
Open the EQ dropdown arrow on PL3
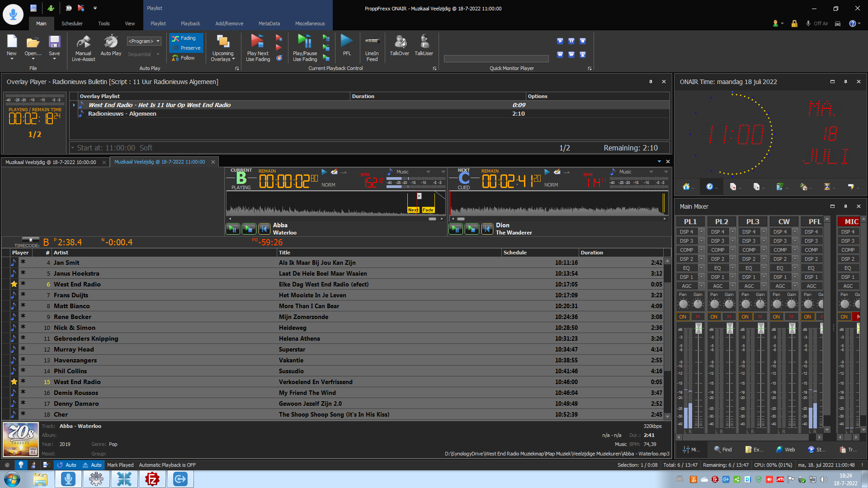tap(764, 268)
